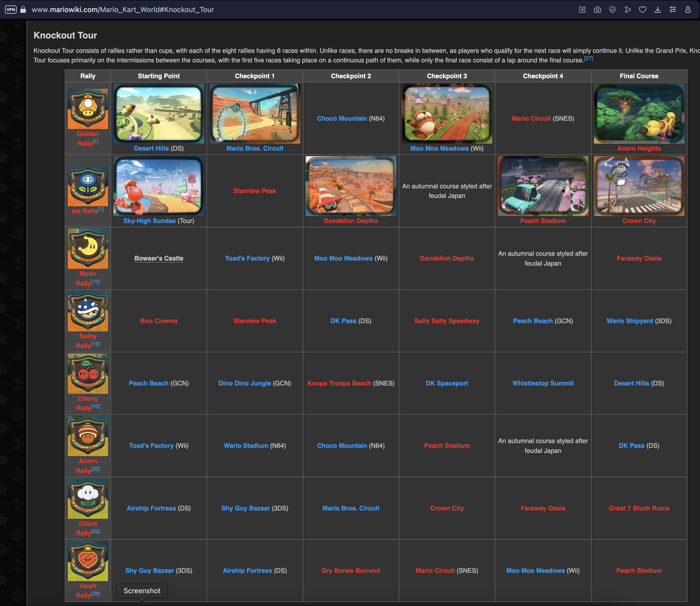Open the Whistlestop Summit link

(x=543, y=383)
